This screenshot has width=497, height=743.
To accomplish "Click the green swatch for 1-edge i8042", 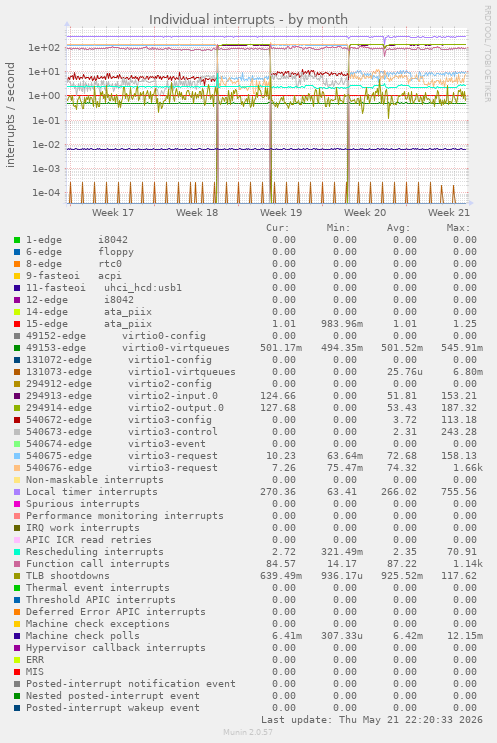I will pyautogui.click(x=17, y=240).
